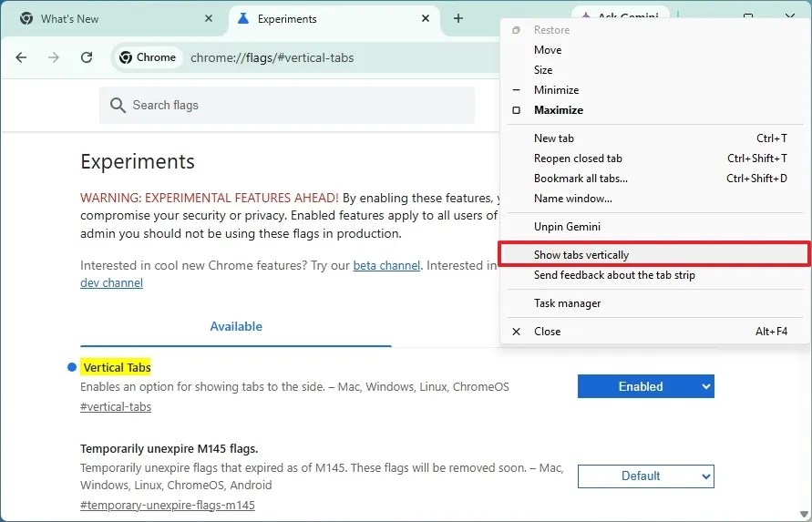Screen dimensions: 812x522
Task: Select the Experiments tab
Action: click(334, 19)
